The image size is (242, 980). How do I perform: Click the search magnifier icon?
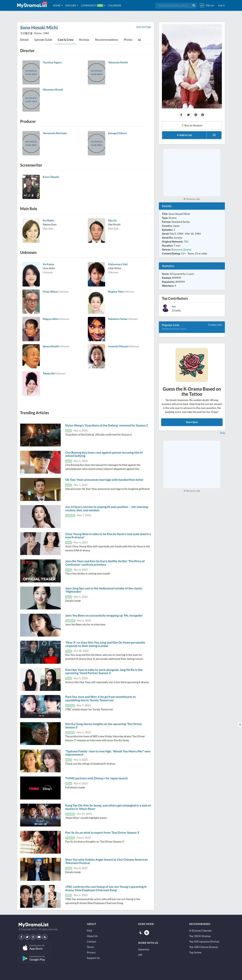point(193,5)
